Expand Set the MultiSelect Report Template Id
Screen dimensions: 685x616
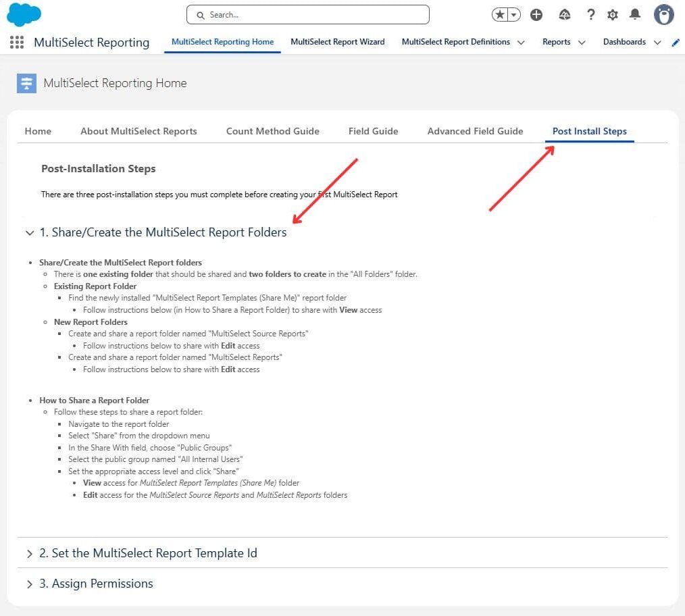(x=29, y=554)
